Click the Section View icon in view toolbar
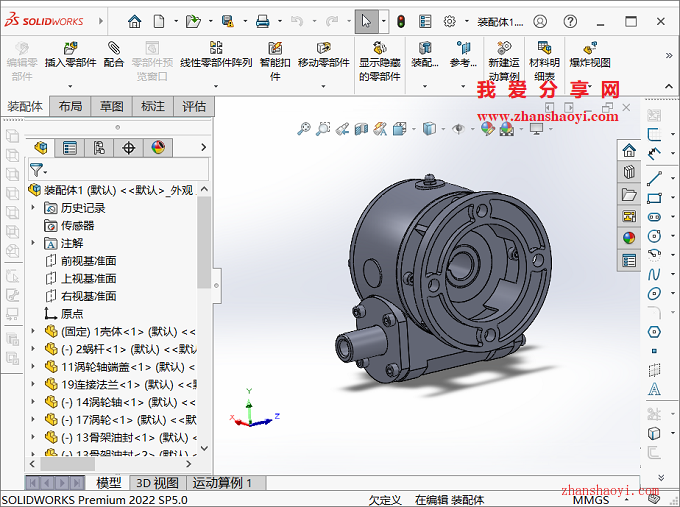 pos(361,129)
